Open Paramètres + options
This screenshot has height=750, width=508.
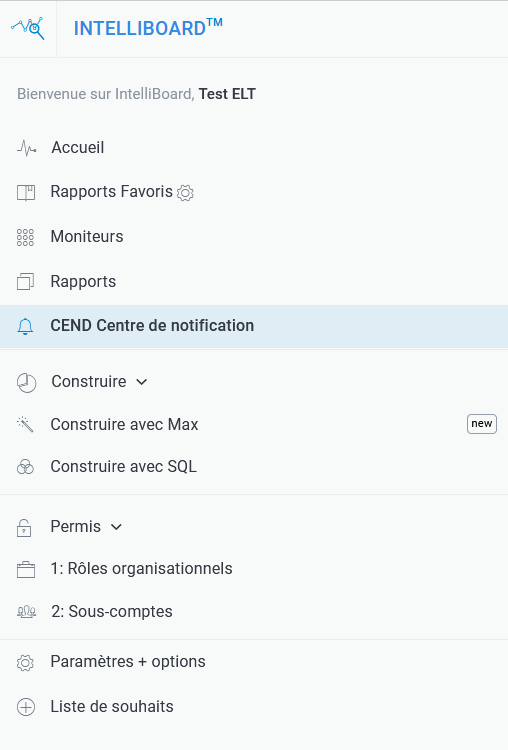point(128,662)
